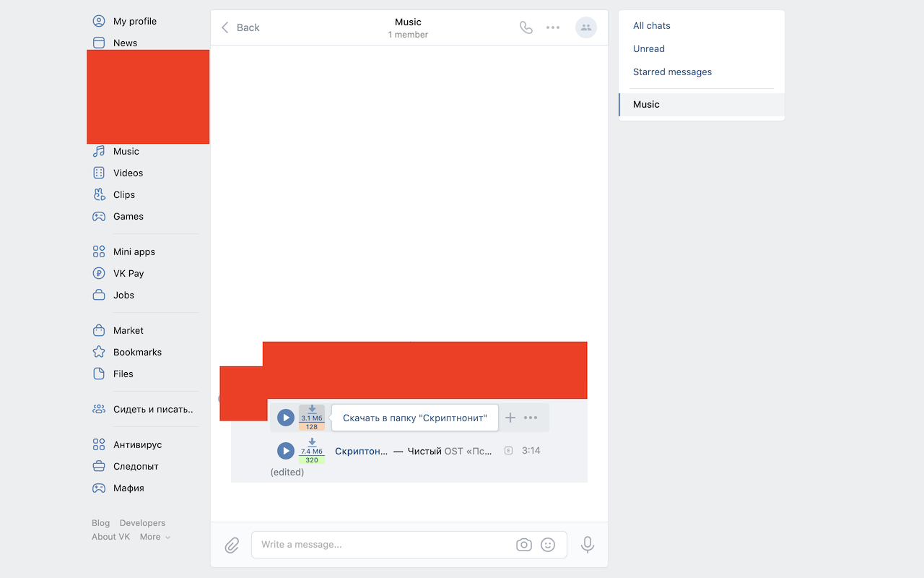
Task: Click Developers footer link
Action: (142, 523)
